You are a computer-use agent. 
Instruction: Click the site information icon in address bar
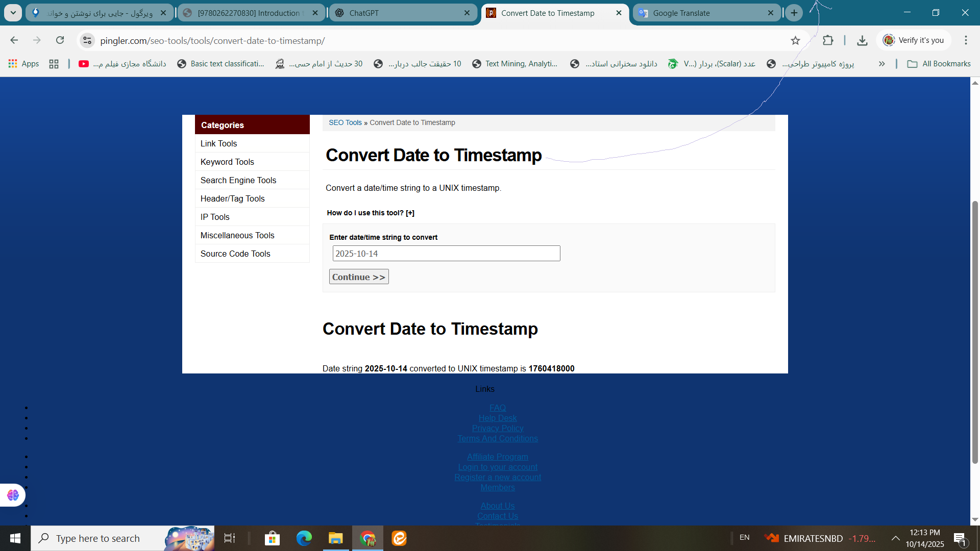pyautogui.click(x=87, y=40)
